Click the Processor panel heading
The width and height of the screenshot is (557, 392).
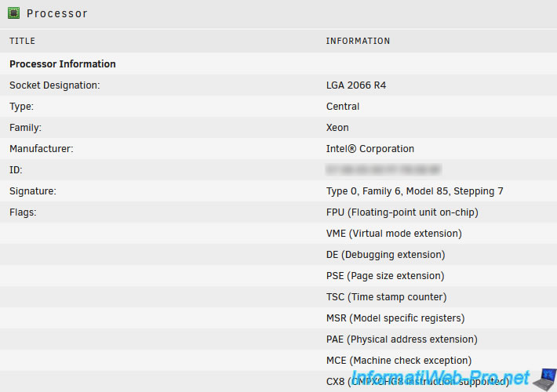point(57,13)
